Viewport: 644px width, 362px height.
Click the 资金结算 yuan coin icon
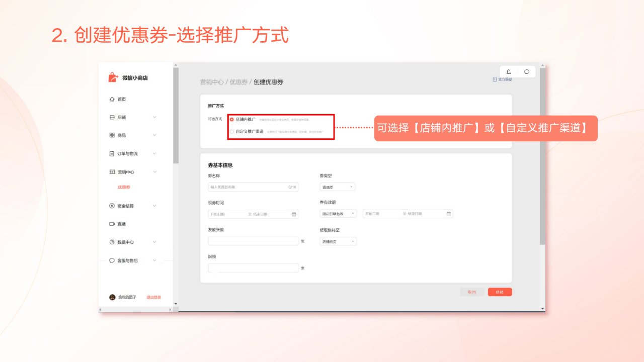pos(112,206)
